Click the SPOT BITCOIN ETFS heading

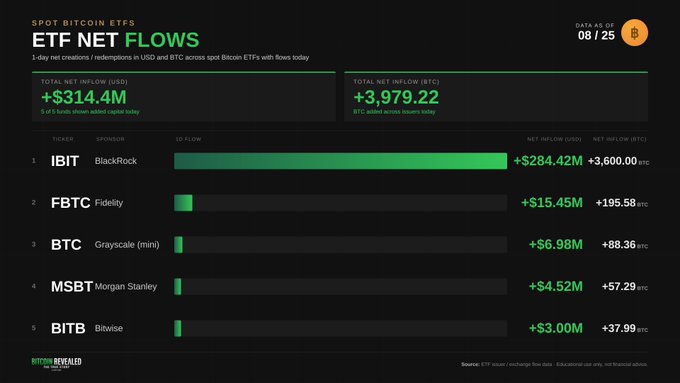click(83, 23)
